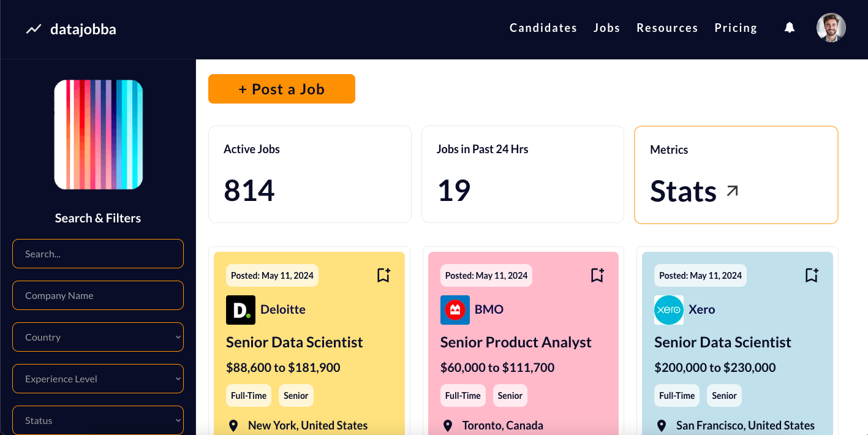Expand the Status filter dropdown

98,420
